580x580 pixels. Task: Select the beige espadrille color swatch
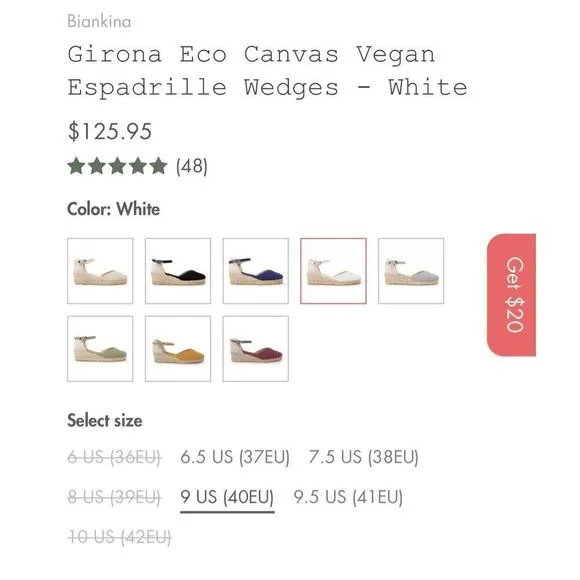pos(100,271)
